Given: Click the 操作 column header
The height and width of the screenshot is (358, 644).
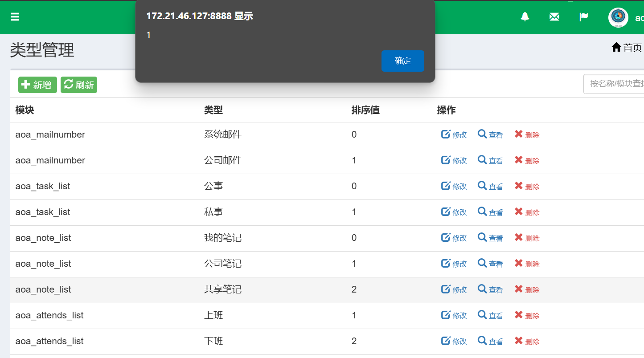Looking at the screenshot, I should pyautogui.click(x=447, y=110).
